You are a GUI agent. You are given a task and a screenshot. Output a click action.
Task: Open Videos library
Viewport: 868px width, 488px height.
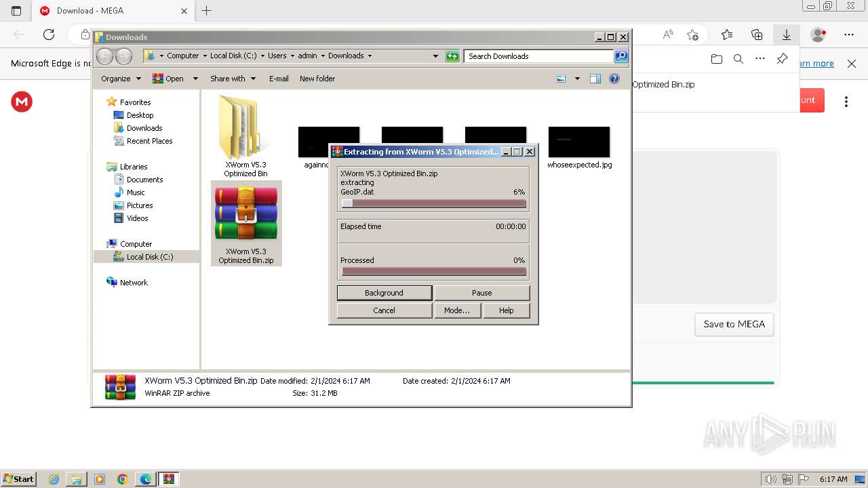pyautogui.click(x=137, y=218)
